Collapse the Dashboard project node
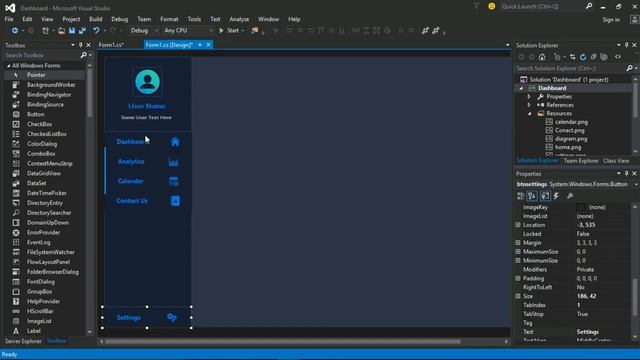640x360 pixels. pos(521,88)
